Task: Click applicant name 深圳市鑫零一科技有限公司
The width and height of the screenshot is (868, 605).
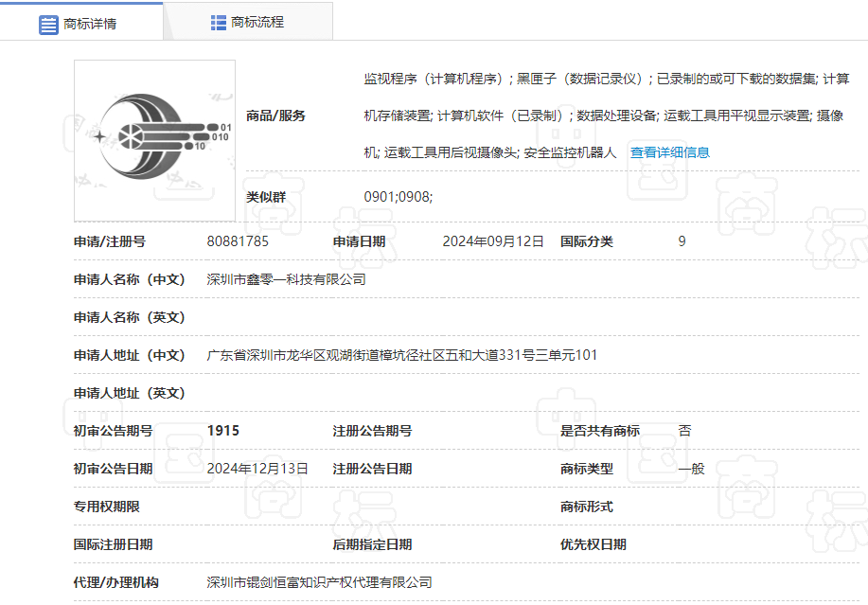Action: (x=285, y=279)
